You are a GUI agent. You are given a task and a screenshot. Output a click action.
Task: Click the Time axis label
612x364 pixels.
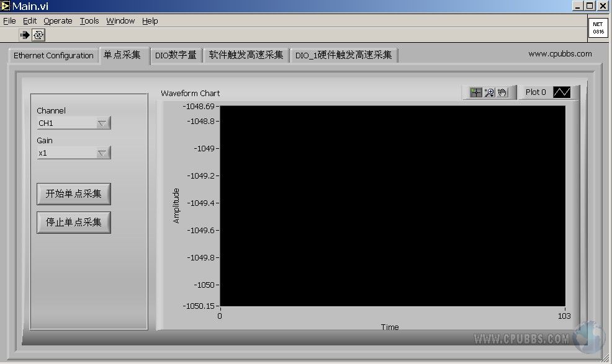(x=390, y=327)
